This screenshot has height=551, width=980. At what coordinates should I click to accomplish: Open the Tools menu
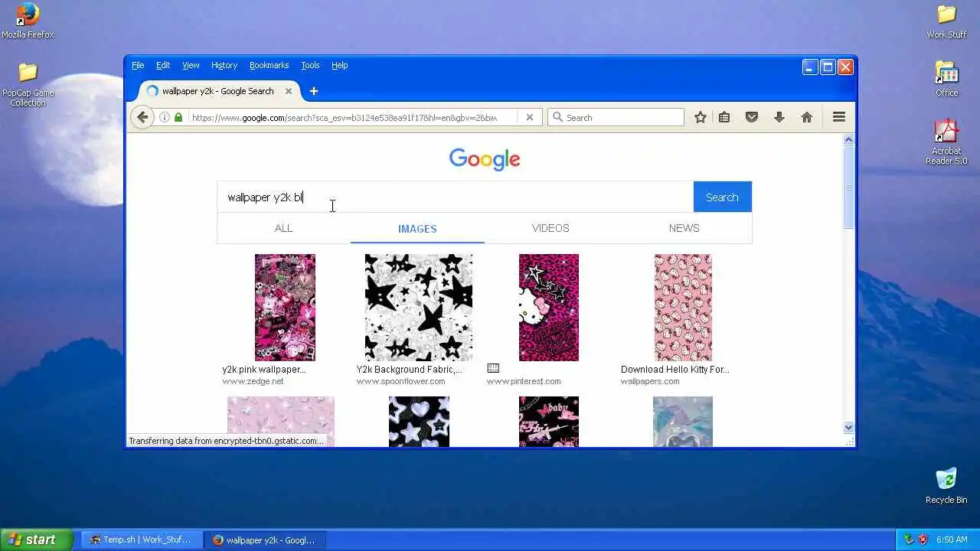point(310,65)
